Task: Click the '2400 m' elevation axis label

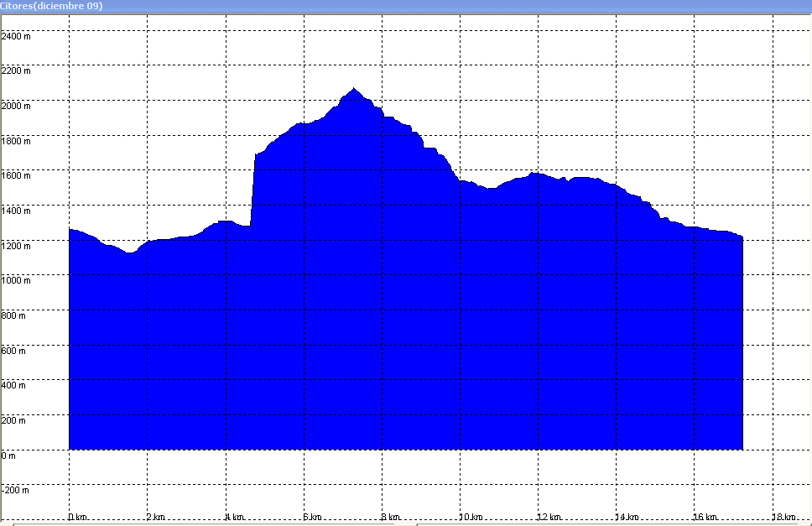Action: pyautogui.click(x=16, y=36)
